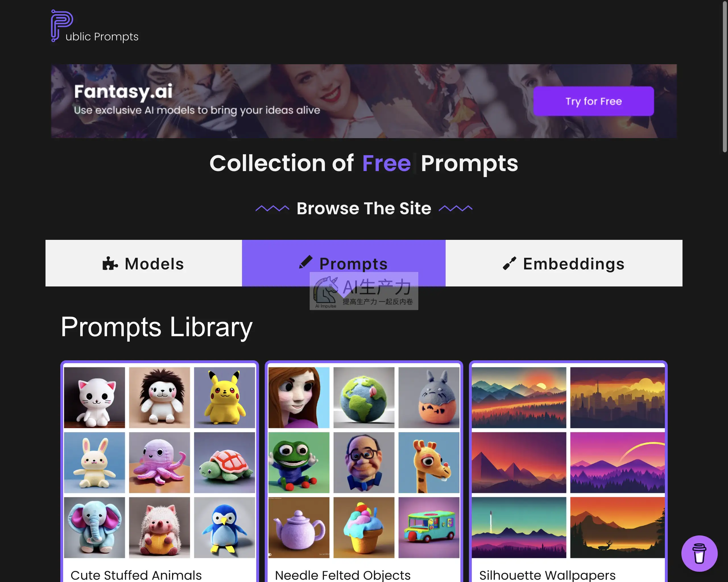The height and width of the screenshot is (582, 728).
Task: Open the Fantasy.ai banner heading
Action: coord(123,92)
